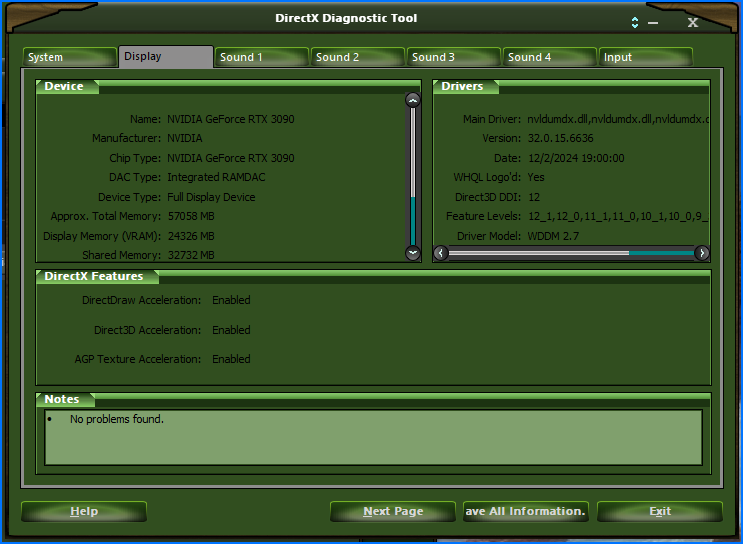
Task: Switch to the System tab
Action: (70, 57)
